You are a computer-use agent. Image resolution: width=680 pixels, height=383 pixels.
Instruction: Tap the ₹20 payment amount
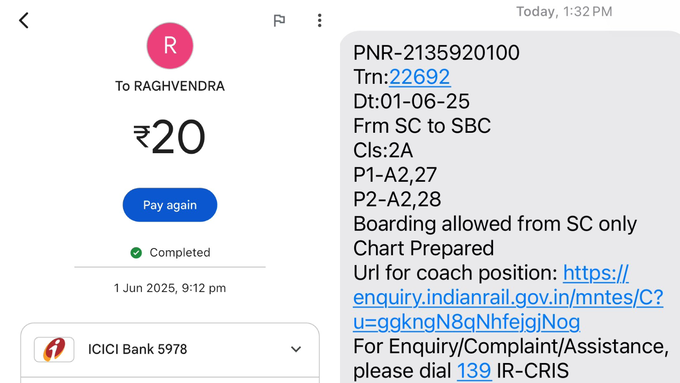click(169, 137)
